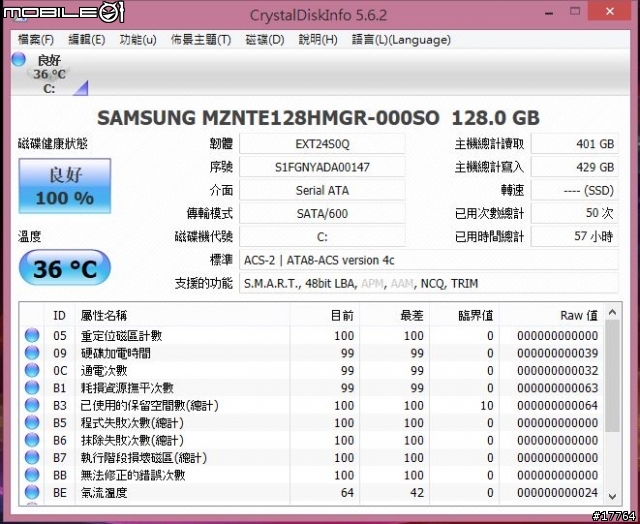Close the CrystalDiskInfo window
Screen dimensions: 640x524
click(x=610, y=11)
